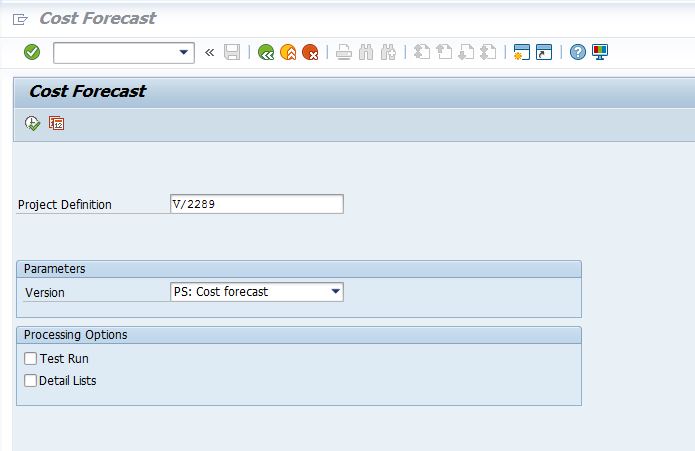Enable the Detail Lists checkbox

tap(31, 381)
